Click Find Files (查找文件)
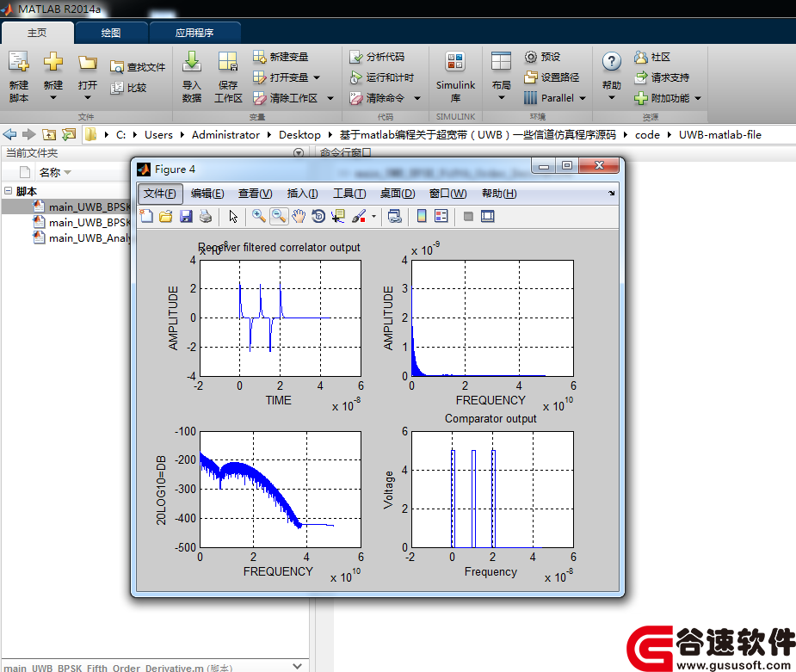Viewport: 796px width, 672px height. tap(138, 67)
